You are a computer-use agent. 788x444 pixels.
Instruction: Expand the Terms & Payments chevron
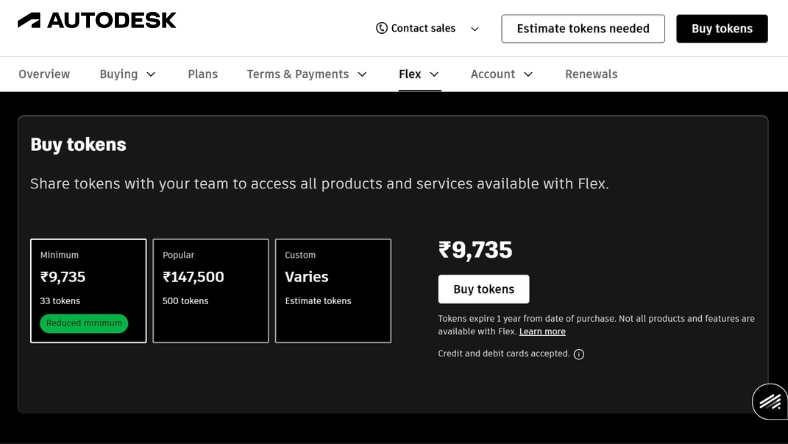[x=362, y=74]
